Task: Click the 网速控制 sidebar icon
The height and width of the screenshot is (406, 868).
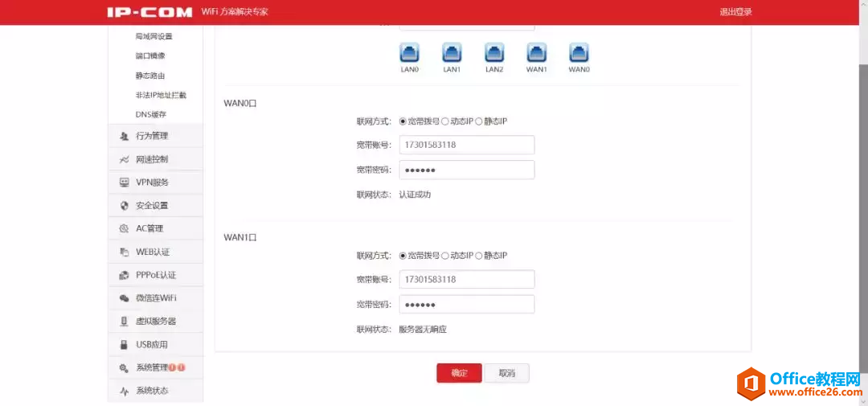Action: click(x=124, y=159)
